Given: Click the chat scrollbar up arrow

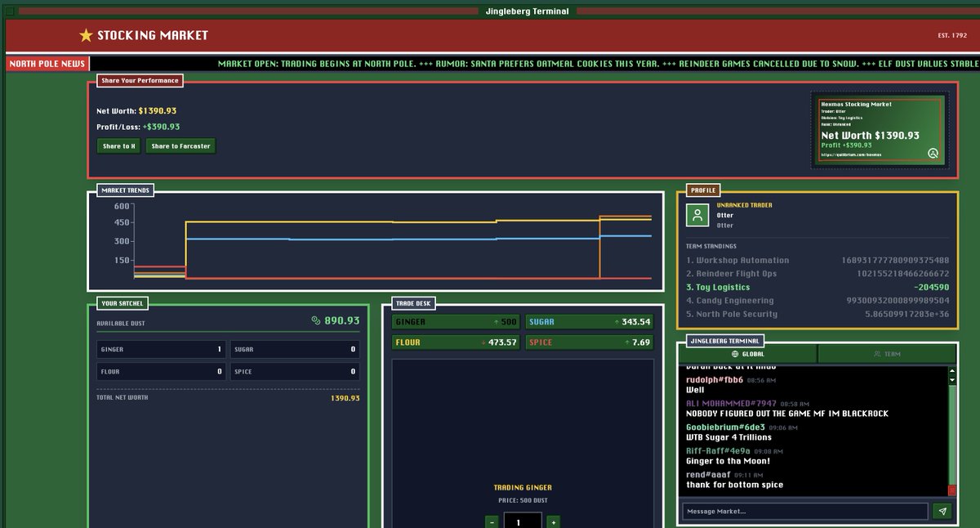Looking at the screenshot, I should pyautogui.click(x=951, y=370).
